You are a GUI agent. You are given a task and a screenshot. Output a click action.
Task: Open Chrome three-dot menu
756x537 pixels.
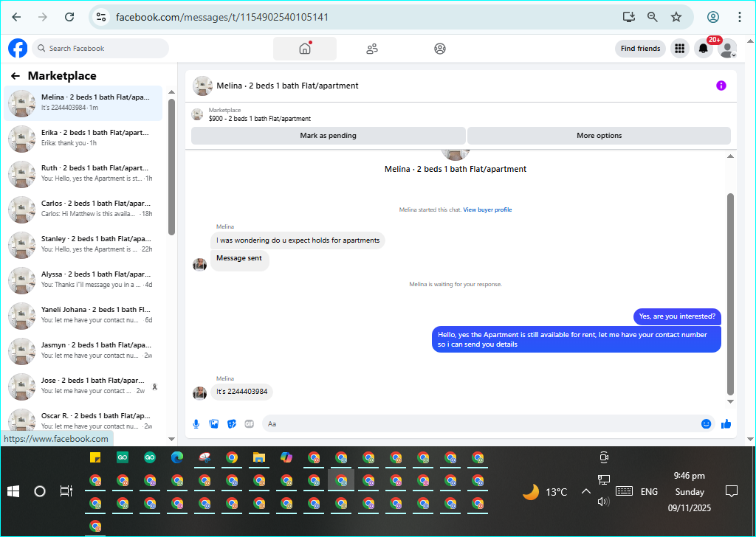[x=739, y=17]
